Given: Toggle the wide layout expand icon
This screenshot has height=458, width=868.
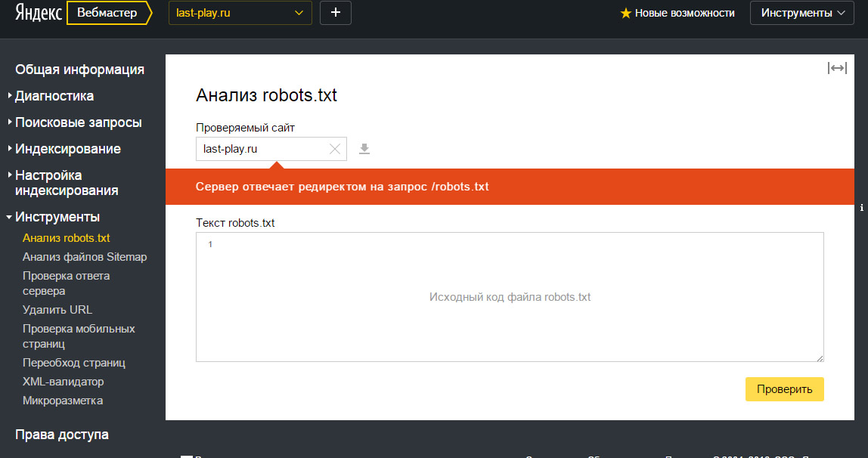Looking at the screenshot, I should click(x=837, y=68).
